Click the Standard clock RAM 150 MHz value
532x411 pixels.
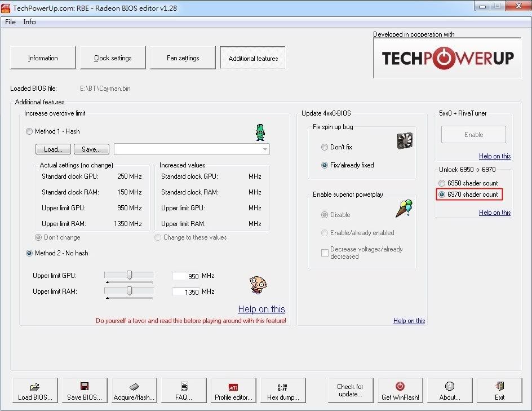pos(130,192)
